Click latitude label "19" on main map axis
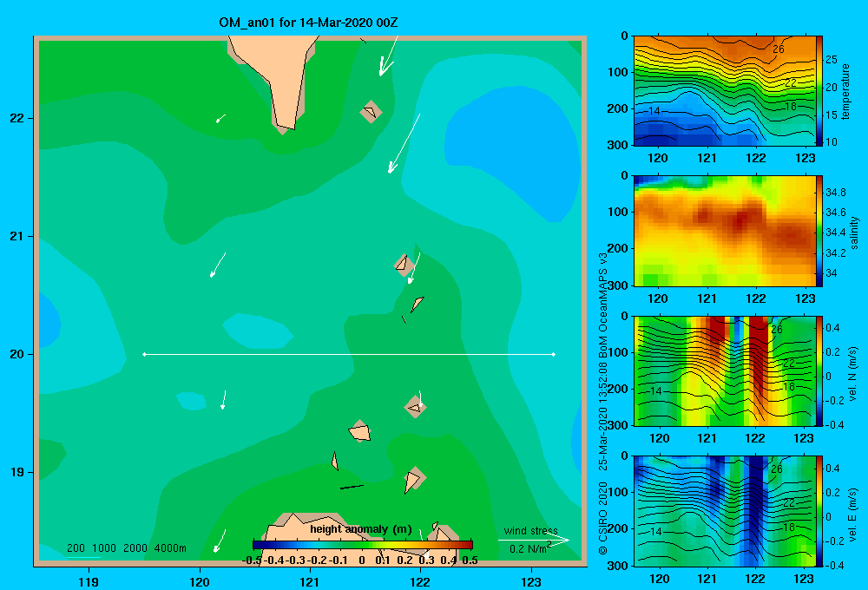868x590 pixels. (x=17, y=472)
